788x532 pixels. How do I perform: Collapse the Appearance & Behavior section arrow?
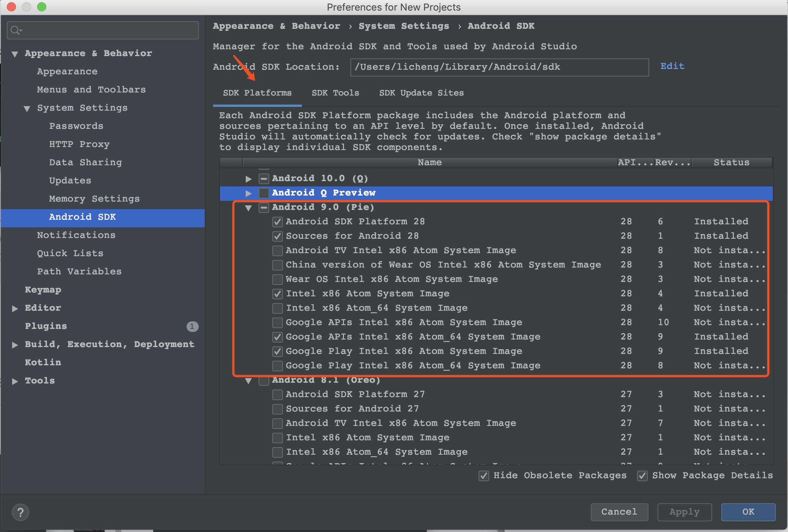(x=15, y=54)
